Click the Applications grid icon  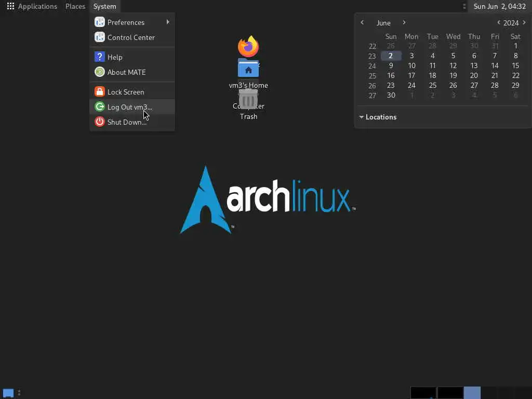coord(10,6)
